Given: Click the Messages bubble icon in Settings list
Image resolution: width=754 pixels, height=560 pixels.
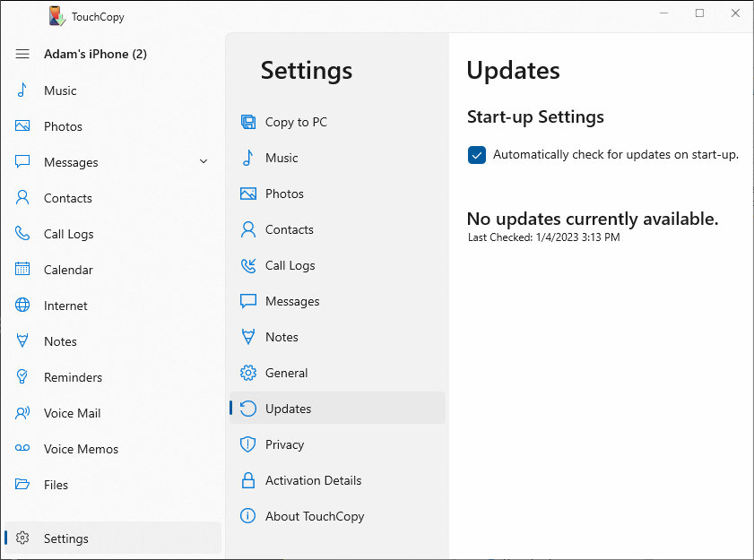Looking at the screenshot, I should point(248,301).
